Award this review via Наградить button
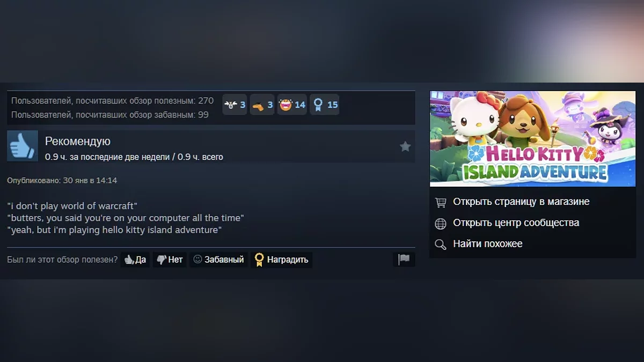644x362 pixels. tap(281, 260)
